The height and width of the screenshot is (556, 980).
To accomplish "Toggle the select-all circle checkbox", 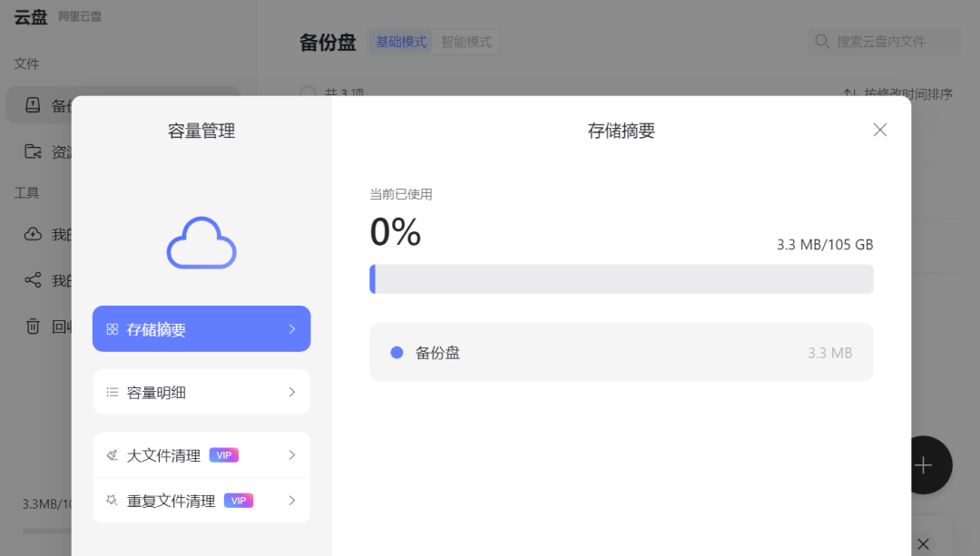I will [308, 93].
